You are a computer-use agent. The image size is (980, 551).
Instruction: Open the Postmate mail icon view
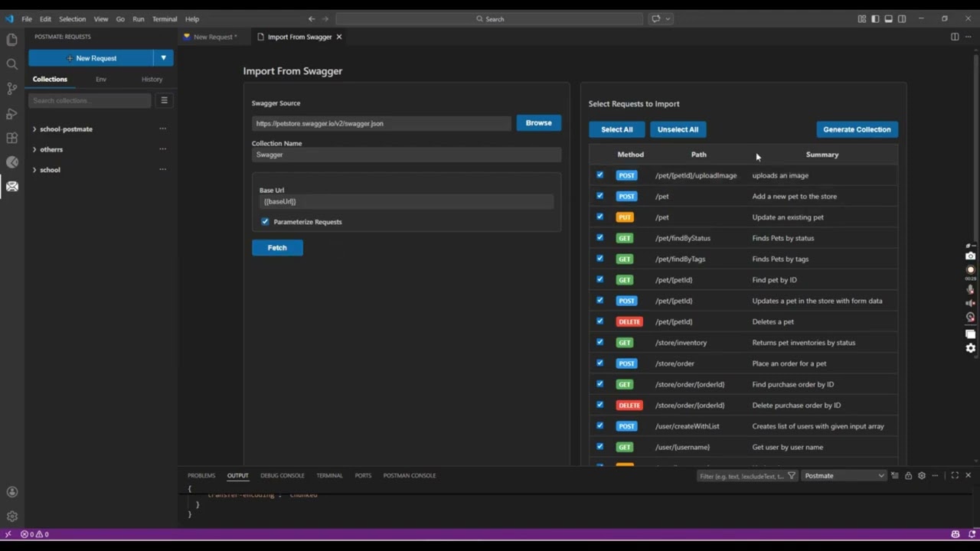11,186
